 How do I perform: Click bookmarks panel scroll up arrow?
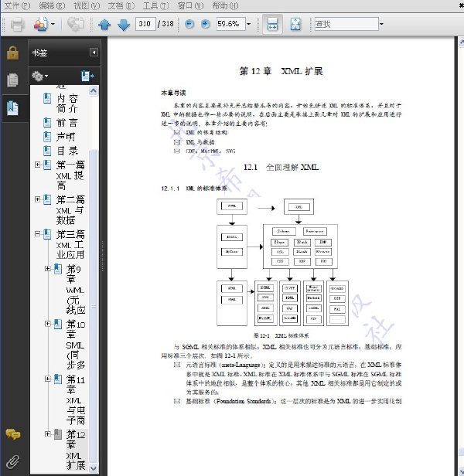(x=94, y=90)
